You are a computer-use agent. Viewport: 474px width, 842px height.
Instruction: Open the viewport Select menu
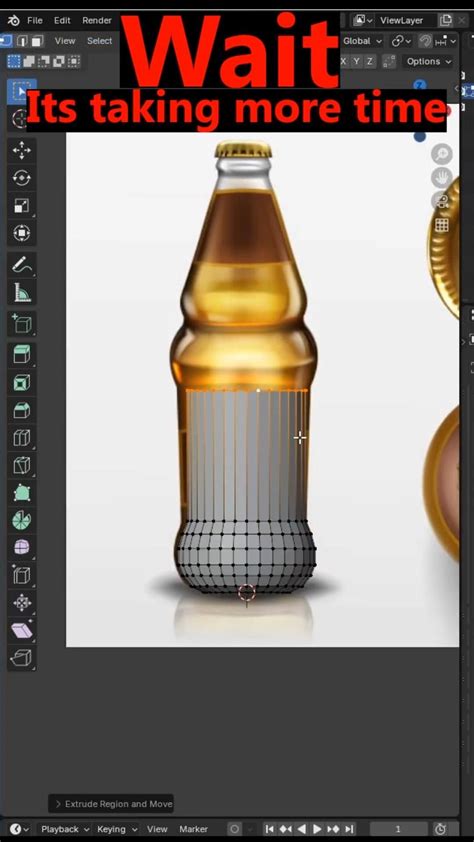(100, 41)
